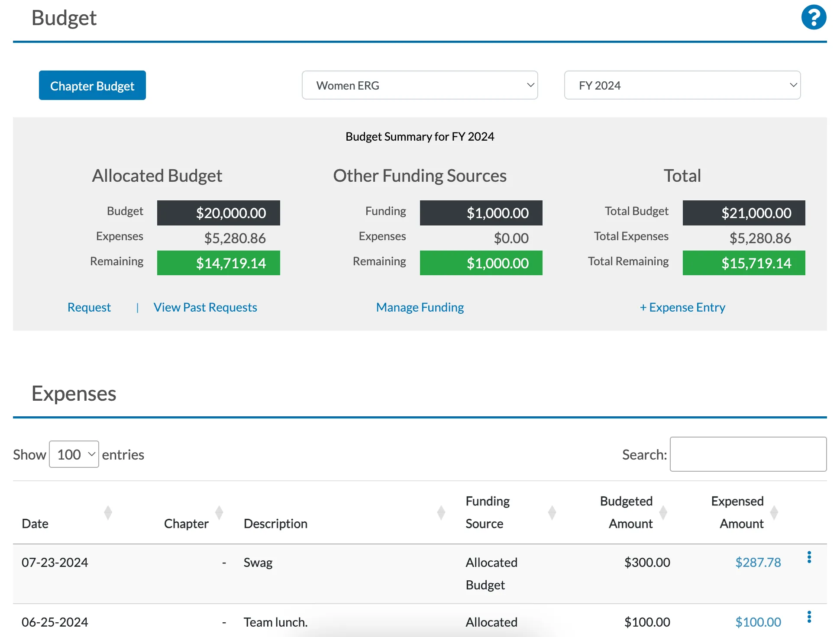
Task: Select the Budget Summary for FY 2024 heading
Action: tap(420, 136)
